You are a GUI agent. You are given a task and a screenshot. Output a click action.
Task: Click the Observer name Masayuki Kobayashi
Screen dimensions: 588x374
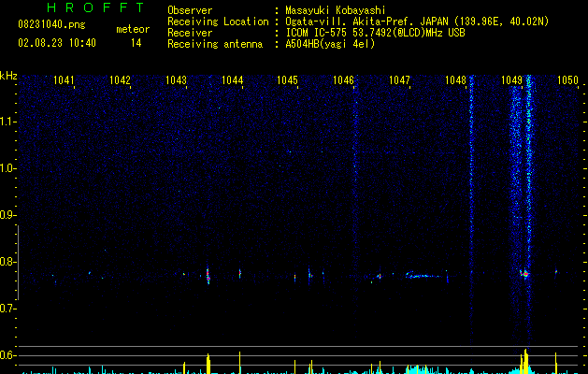[336, 10]
